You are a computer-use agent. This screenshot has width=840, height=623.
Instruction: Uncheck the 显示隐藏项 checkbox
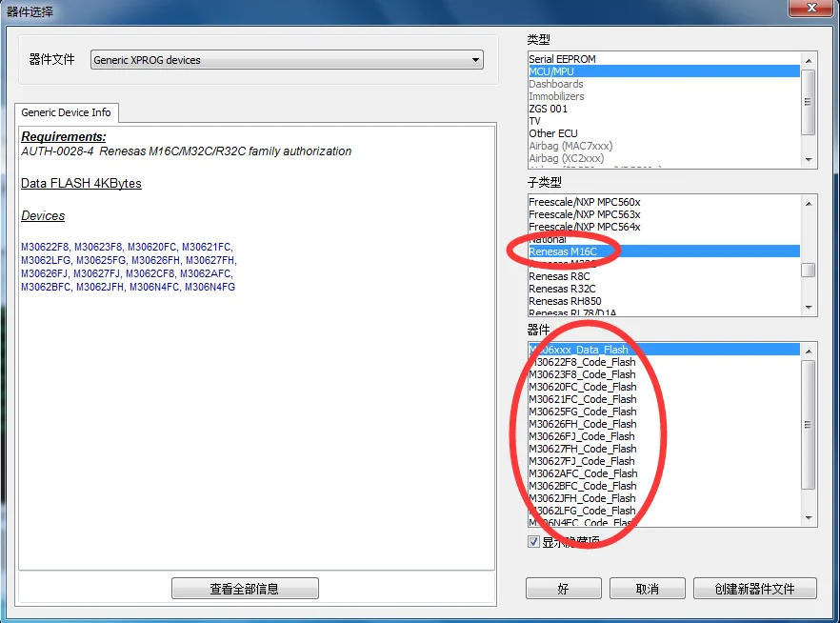coord(534,541)
